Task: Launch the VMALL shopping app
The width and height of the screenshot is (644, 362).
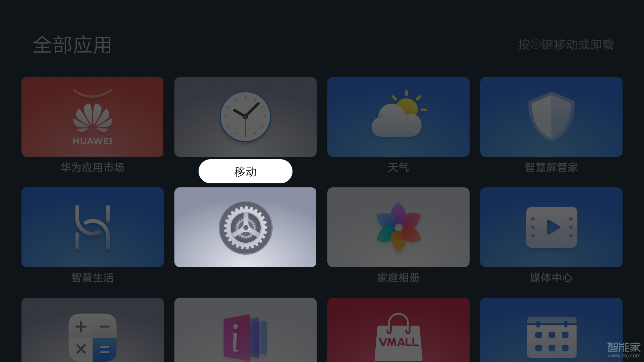Action: click(x=398, y=330)
